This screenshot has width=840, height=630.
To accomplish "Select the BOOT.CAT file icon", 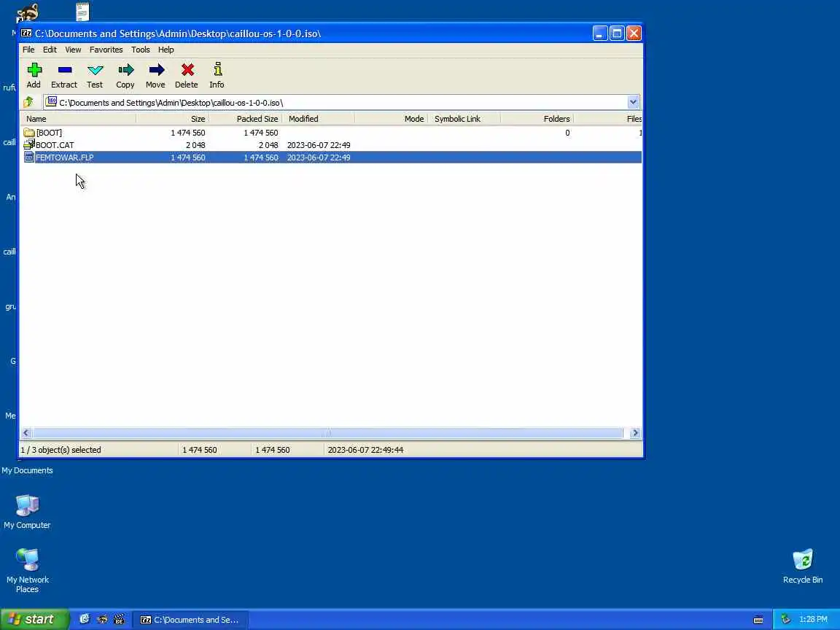I will 29,144.
